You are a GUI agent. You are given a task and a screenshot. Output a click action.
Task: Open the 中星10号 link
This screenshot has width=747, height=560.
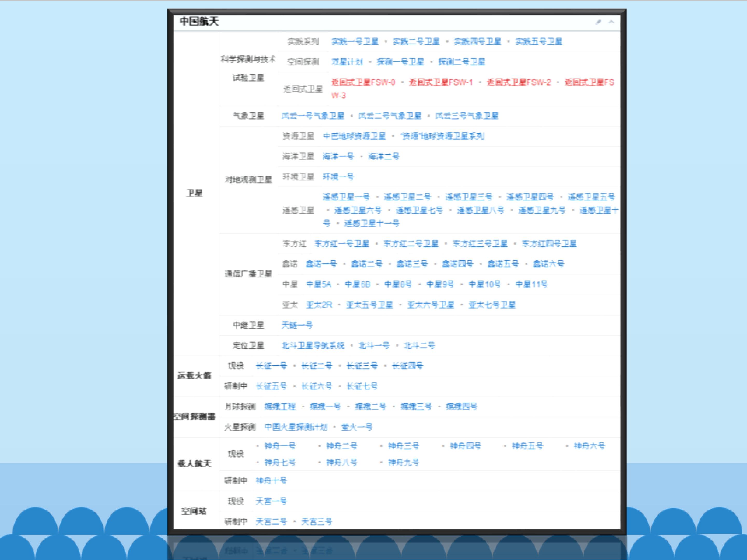click(x=485, y=285)
